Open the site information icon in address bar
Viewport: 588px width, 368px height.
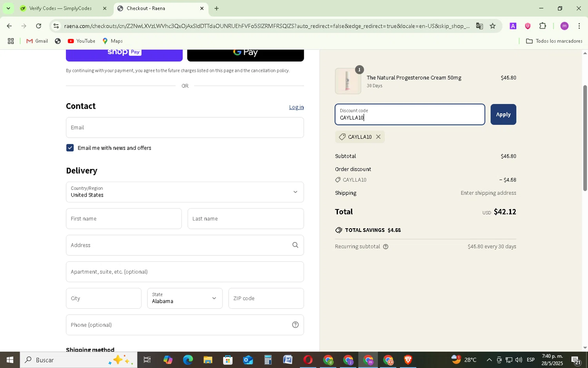pyautogui.click(x=56, y=26)
